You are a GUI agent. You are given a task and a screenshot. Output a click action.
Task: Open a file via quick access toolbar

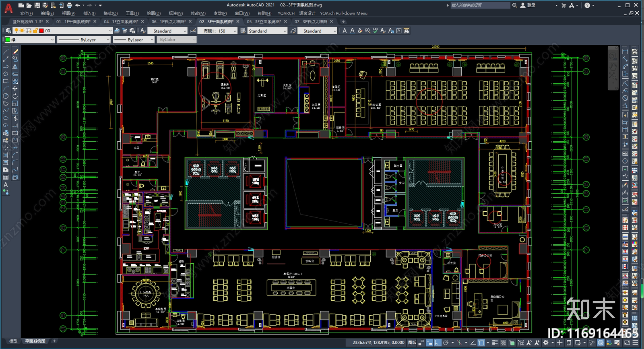(29, 5)
